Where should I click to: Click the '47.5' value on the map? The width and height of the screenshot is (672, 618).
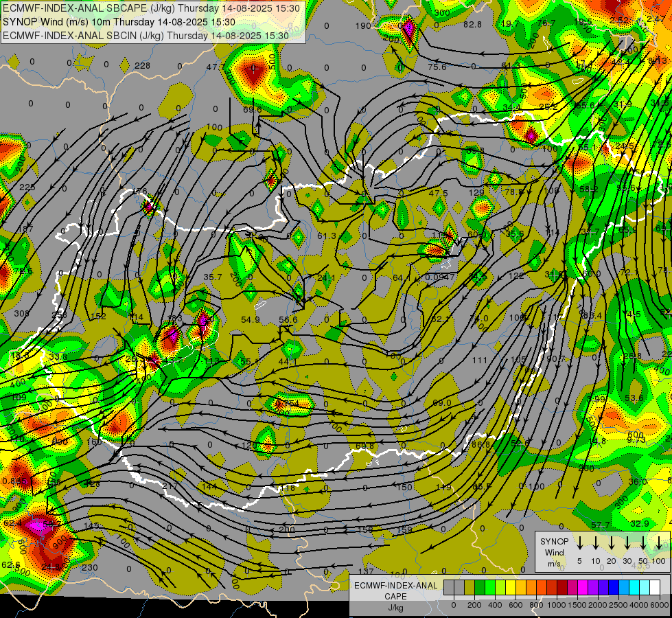click(x=439, y=193)
